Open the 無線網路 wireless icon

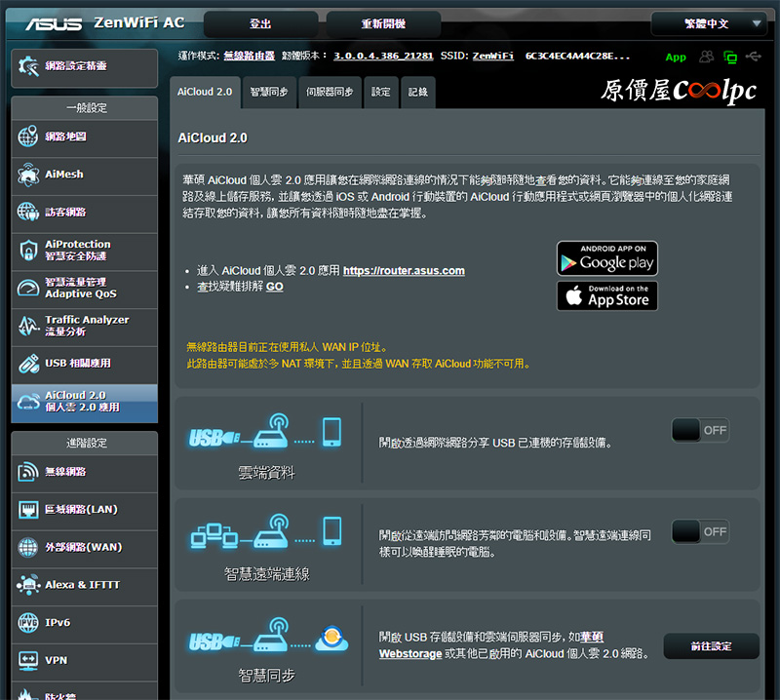pos(28,472)
